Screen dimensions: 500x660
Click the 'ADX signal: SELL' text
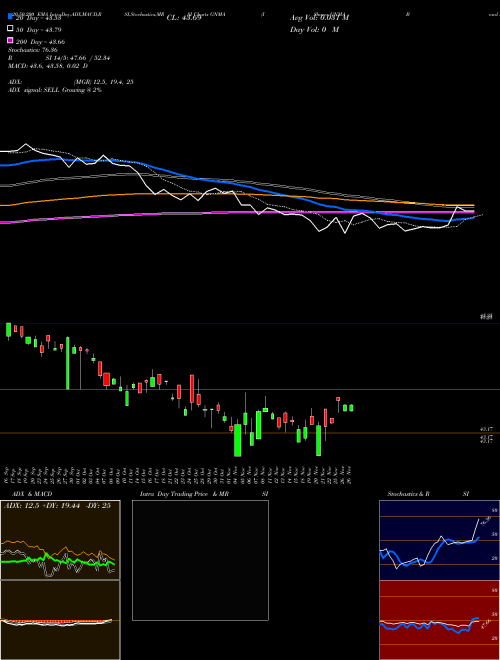(34, 90)
